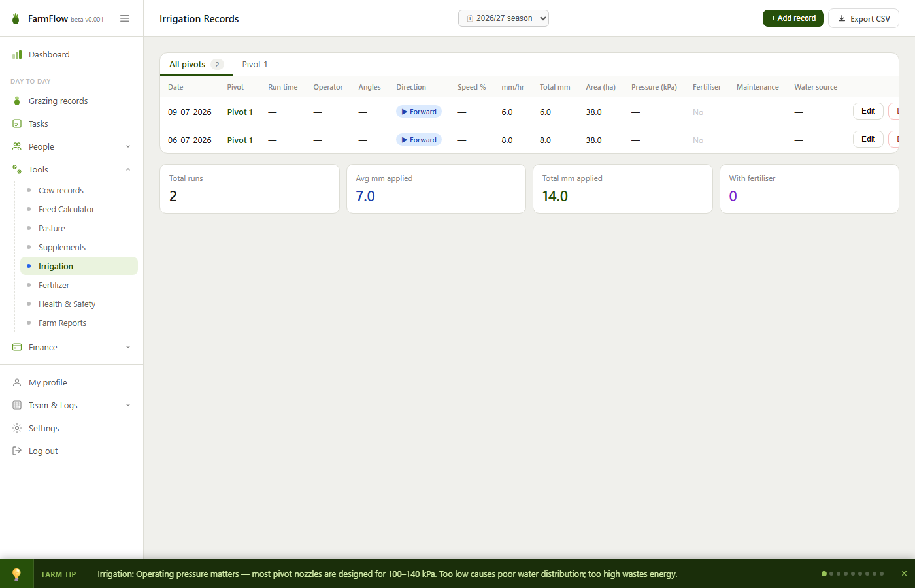
Task: Switch to the All pivots tab
Action: [196, 64]
